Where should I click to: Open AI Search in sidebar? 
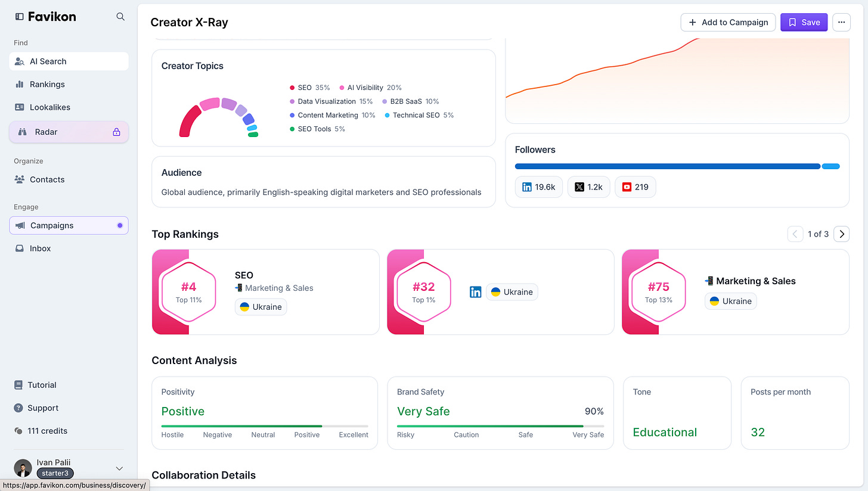69,61
